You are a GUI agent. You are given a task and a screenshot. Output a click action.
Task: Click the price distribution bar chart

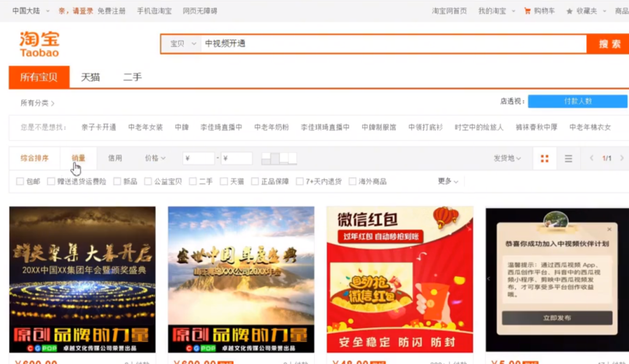[279, 158]
